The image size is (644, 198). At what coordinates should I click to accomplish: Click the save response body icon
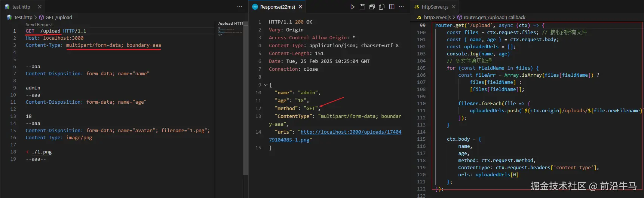point(372,7)
